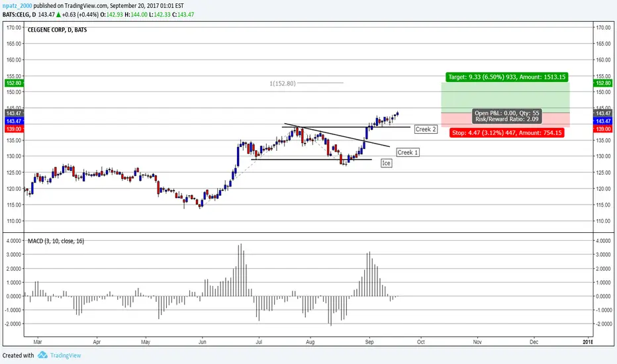
Task: Click the TradingView cloud logo icon
Action: click(x=42, y=355)
